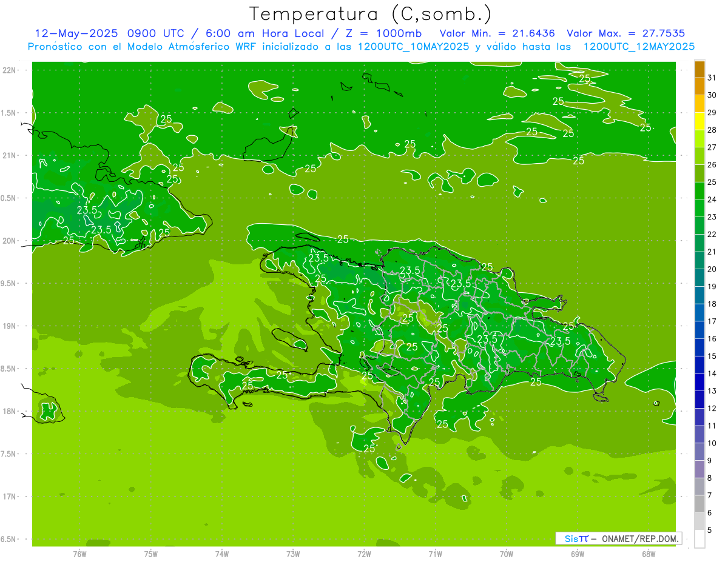Click the '76W' longitude axis label

pyautogui.click(x=79, y=554)
